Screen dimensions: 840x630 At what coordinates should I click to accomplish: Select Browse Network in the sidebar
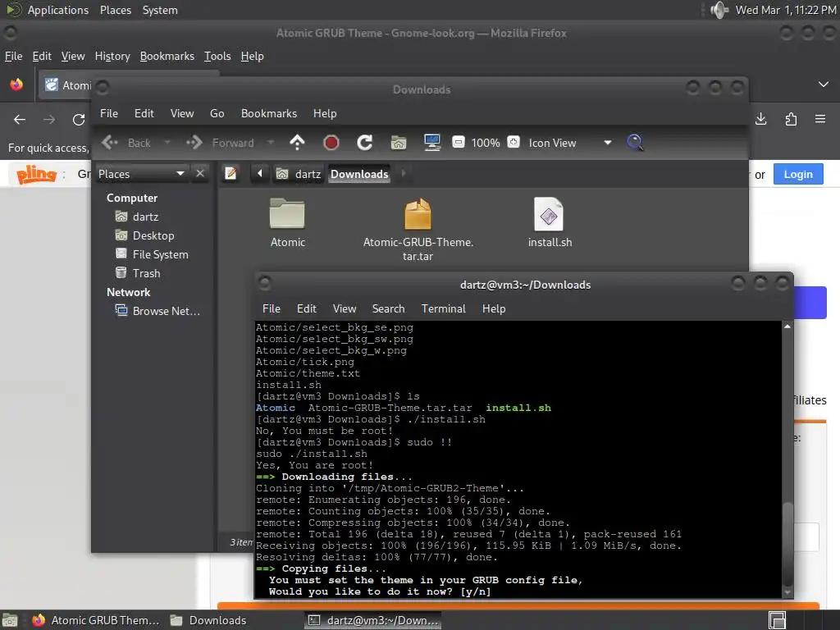pyautogui.click(x=158, y=311)
